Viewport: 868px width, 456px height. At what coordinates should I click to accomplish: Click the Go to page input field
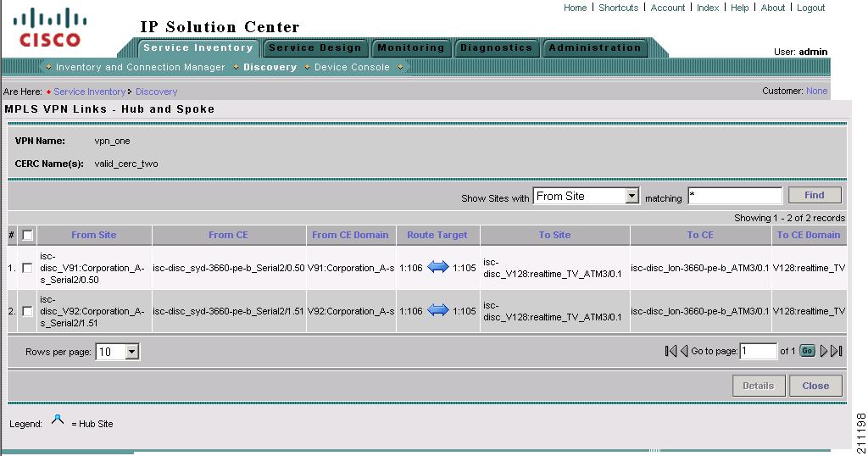(x=759, y=351)
